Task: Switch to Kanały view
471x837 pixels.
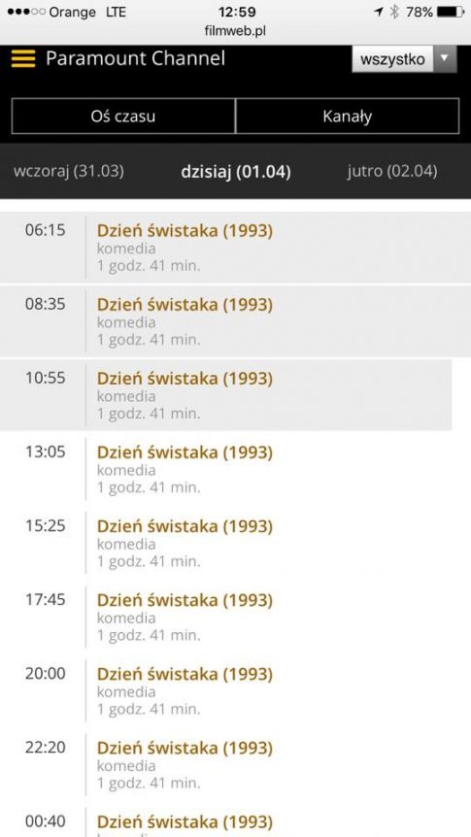Action: [x=347, y=116]
